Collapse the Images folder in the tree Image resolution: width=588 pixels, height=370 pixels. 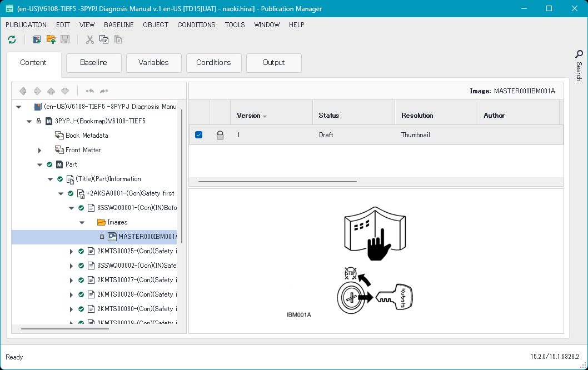point(82,222)
